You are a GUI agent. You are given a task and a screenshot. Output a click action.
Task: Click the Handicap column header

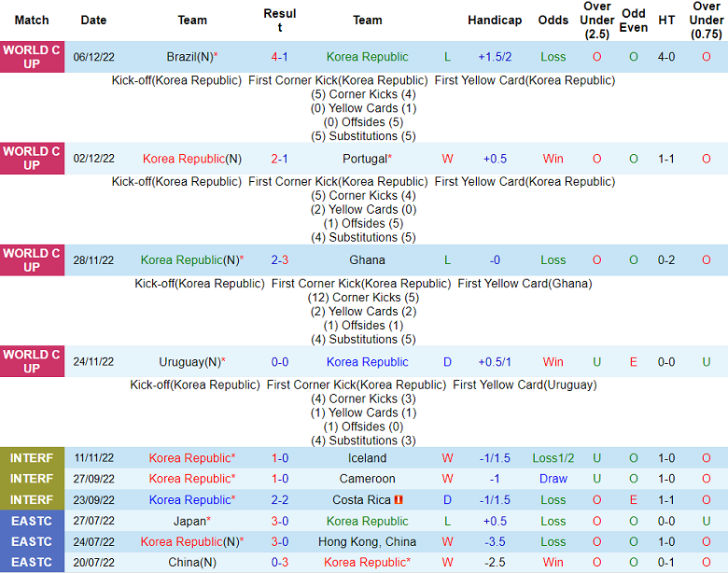point(495,21)
